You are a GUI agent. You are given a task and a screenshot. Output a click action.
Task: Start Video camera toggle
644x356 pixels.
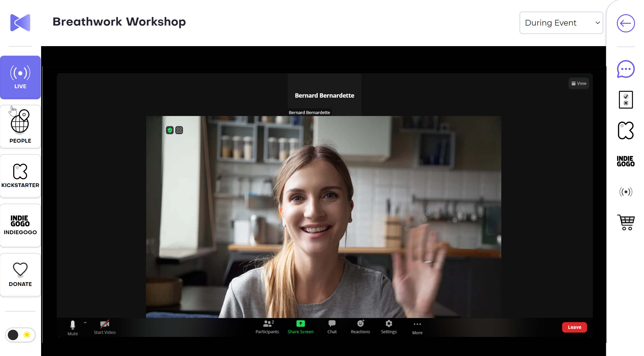pyautogui.click(x=105, y=327)
